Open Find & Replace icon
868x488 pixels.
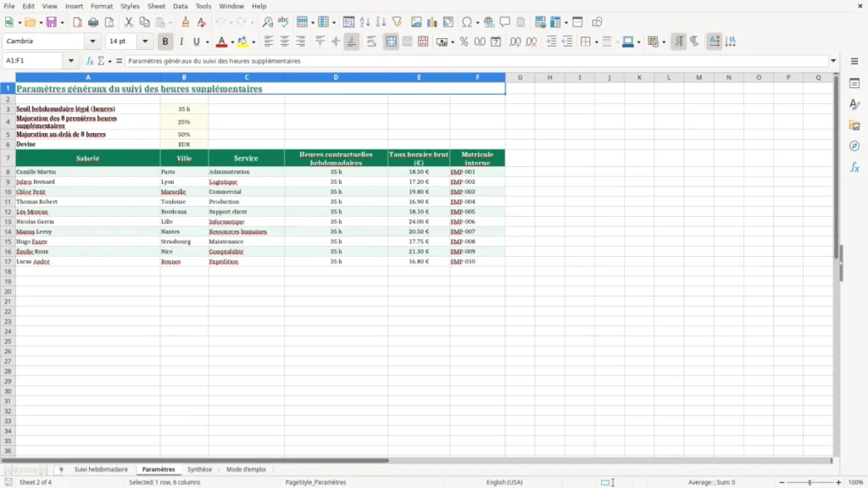coord(267,22)
